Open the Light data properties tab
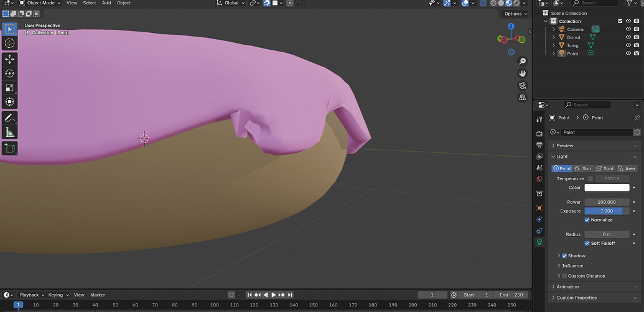Image resolution: width=644 pixels, height=312 pixels. coord(539,242)
